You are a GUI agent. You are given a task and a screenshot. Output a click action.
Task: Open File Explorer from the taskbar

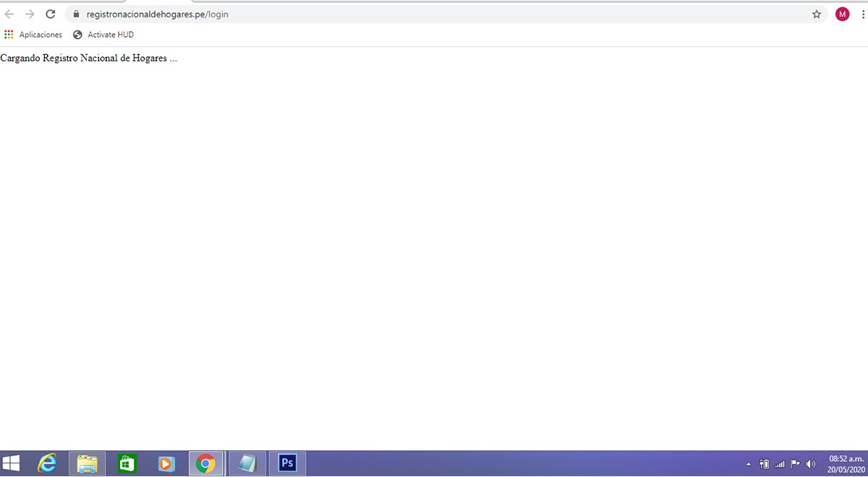(x=87, y=463)
